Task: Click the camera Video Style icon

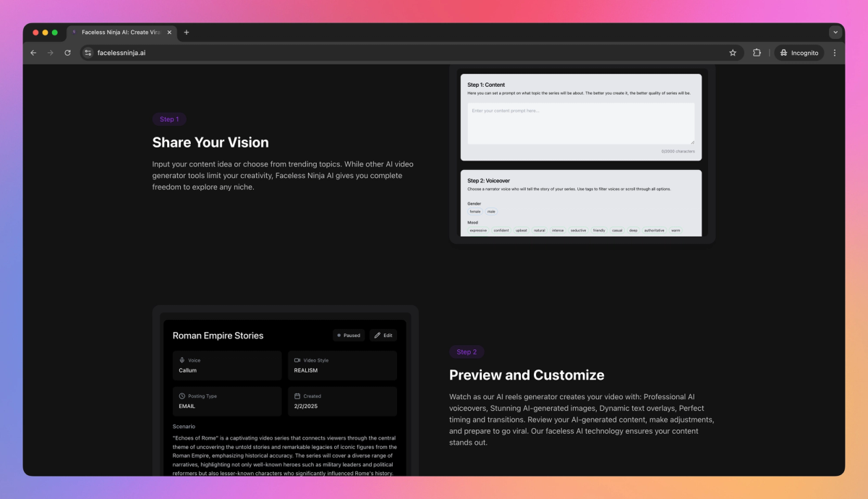Action: 297,360
